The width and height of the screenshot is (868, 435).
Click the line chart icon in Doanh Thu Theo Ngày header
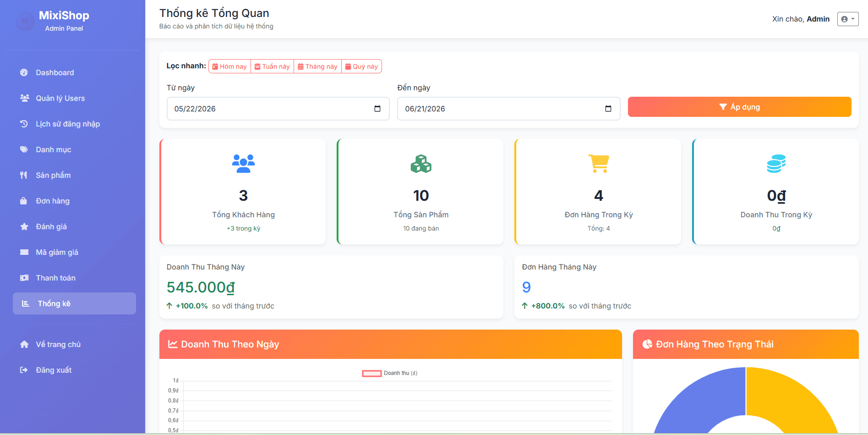point(173,344)
